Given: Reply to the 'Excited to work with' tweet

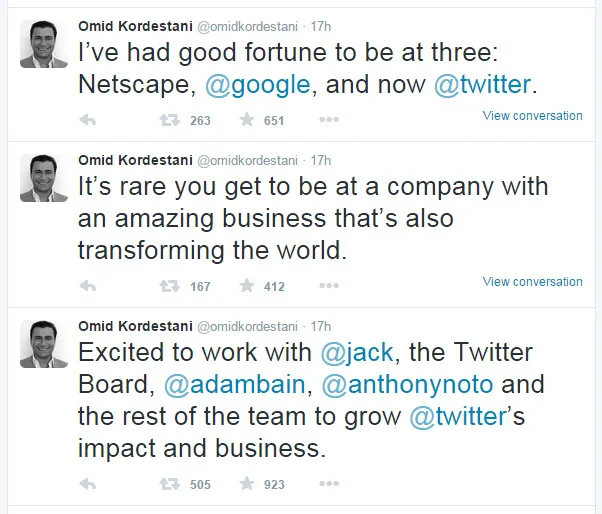Looking at the screenshot, I should (87, 484).
